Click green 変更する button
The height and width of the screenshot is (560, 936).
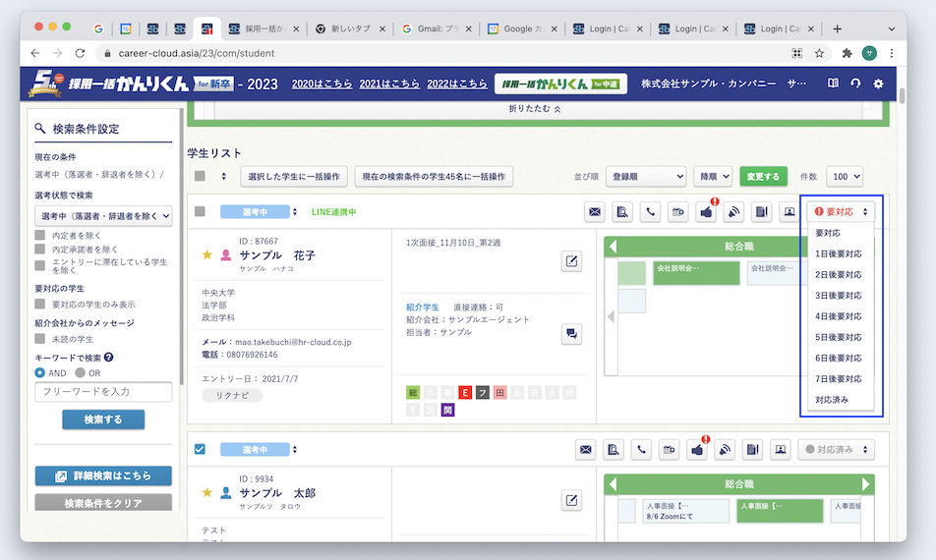[764, 177]
